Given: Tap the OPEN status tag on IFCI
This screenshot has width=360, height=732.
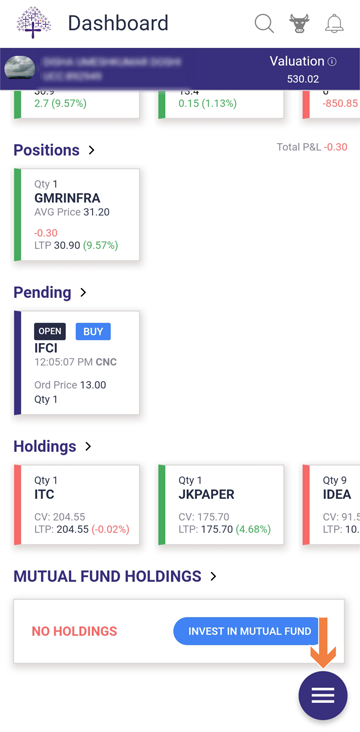Looking at the screenshot, I should click(50, 331).
